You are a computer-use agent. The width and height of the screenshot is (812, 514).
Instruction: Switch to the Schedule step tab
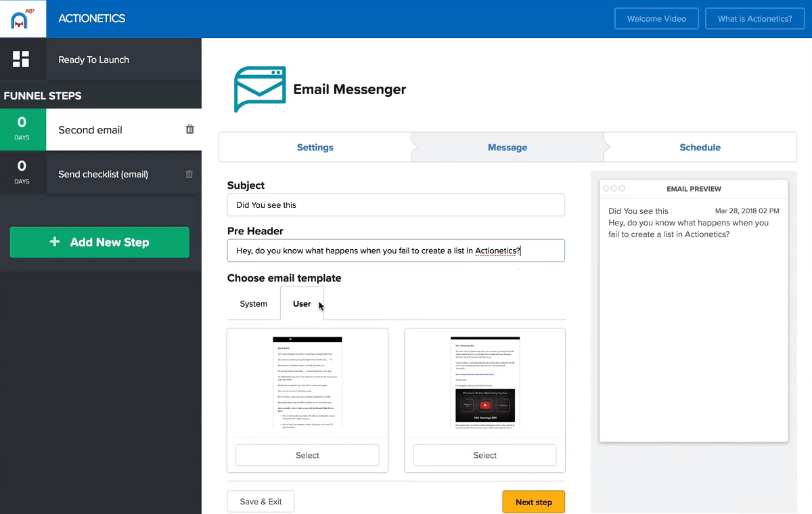(700, 148)
